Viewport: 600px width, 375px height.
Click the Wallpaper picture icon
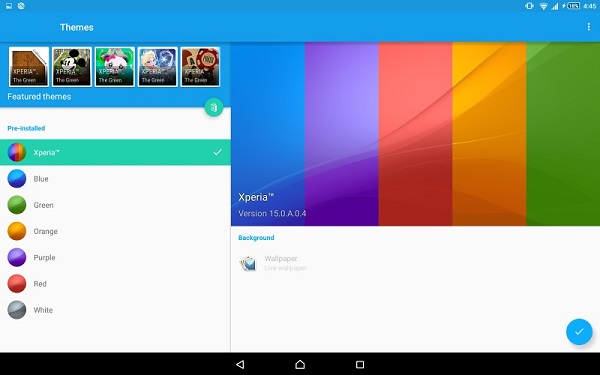248,263
